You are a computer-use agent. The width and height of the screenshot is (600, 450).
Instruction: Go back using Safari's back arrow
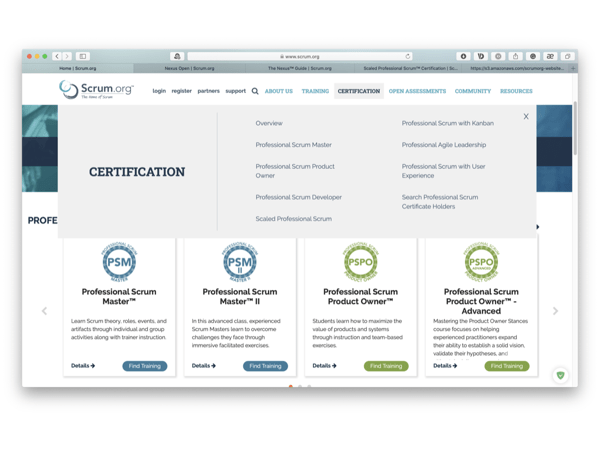tap(57, 56)
